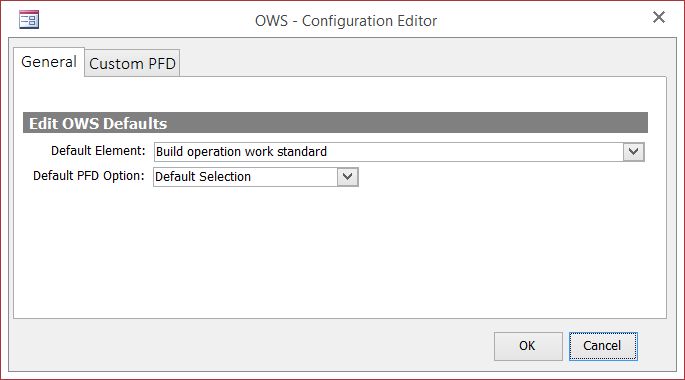Click the form icon in title bar
Viewport: 685px width, 380px height.
pos(29,20)
